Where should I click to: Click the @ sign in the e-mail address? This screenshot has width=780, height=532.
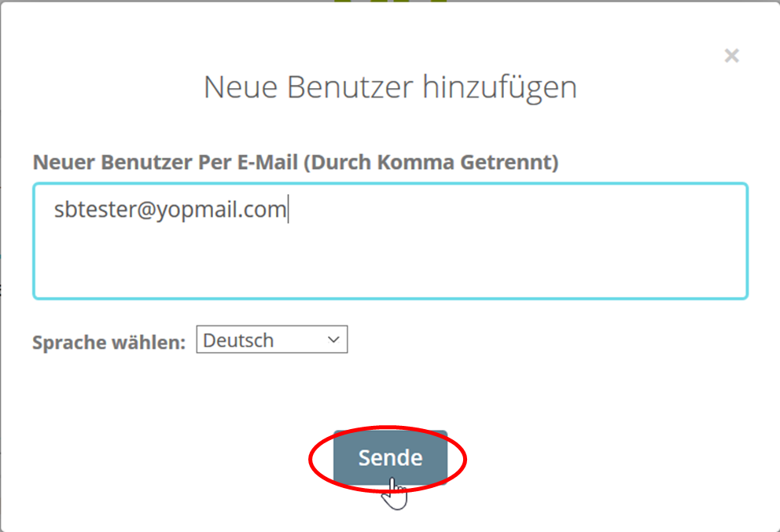[x=146, y=210]
